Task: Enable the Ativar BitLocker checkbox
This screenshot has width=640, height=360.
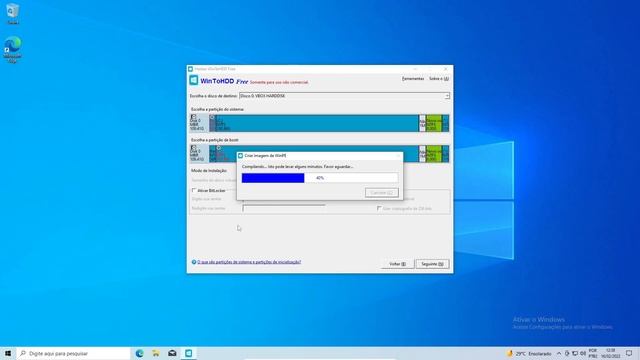Action: click(194, 190)
